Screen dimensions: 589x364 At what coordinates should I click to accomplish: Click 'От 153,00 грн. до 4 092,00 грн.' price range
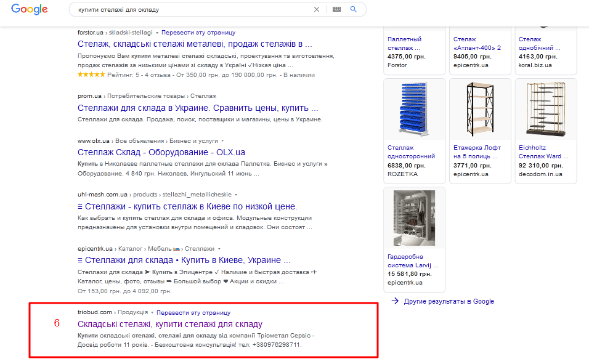(124, 291)
